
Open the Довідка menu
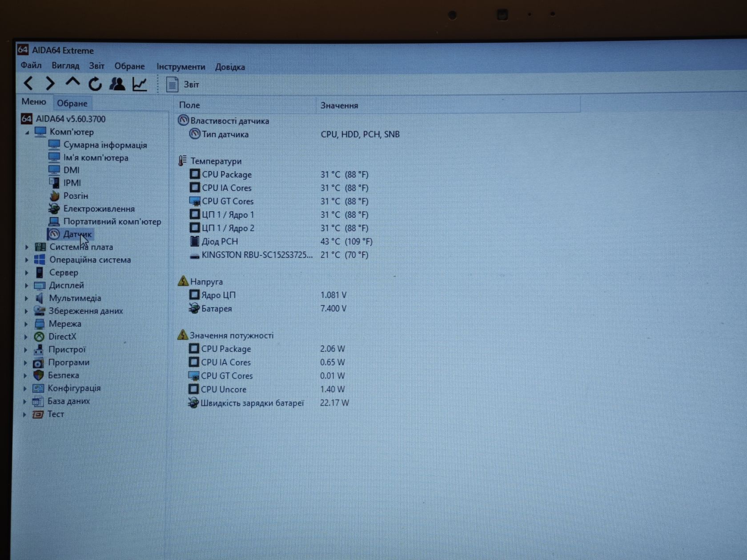tap(230, 67)
